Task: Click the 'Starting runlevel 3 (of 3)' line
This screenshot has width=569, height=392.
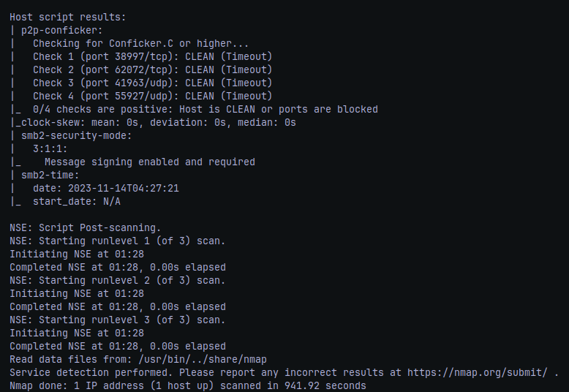Action: coord(118,320)
